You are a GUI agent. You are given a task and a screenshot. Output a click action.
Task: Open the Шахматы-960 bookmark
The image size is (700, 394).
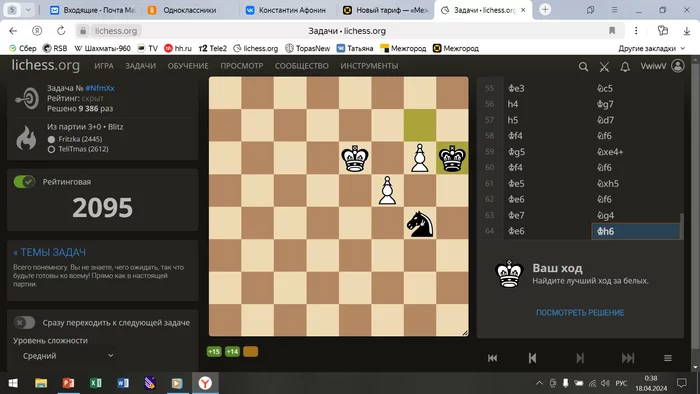(x=102, y=48)
